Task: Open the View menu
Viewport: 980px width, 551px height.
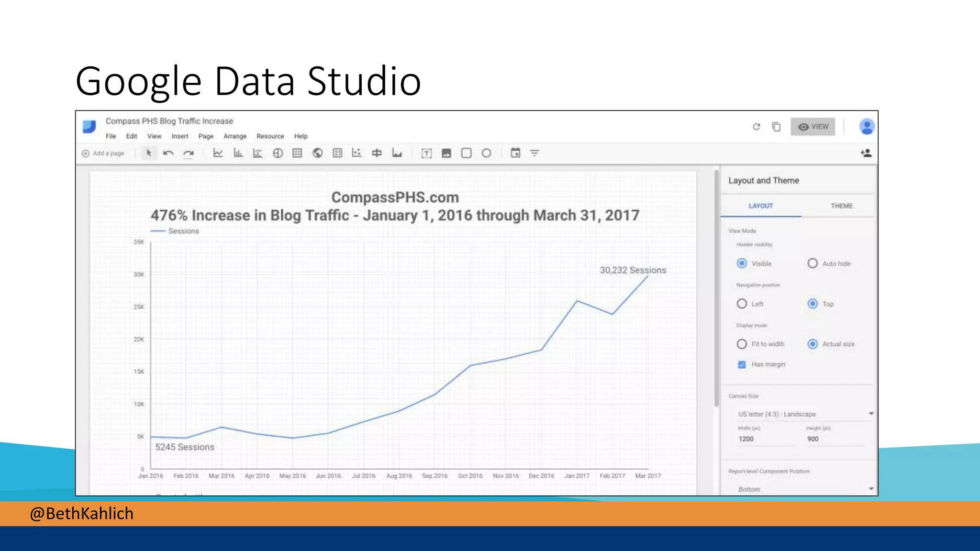Action: pyautogui.click(x=154, y=136)
